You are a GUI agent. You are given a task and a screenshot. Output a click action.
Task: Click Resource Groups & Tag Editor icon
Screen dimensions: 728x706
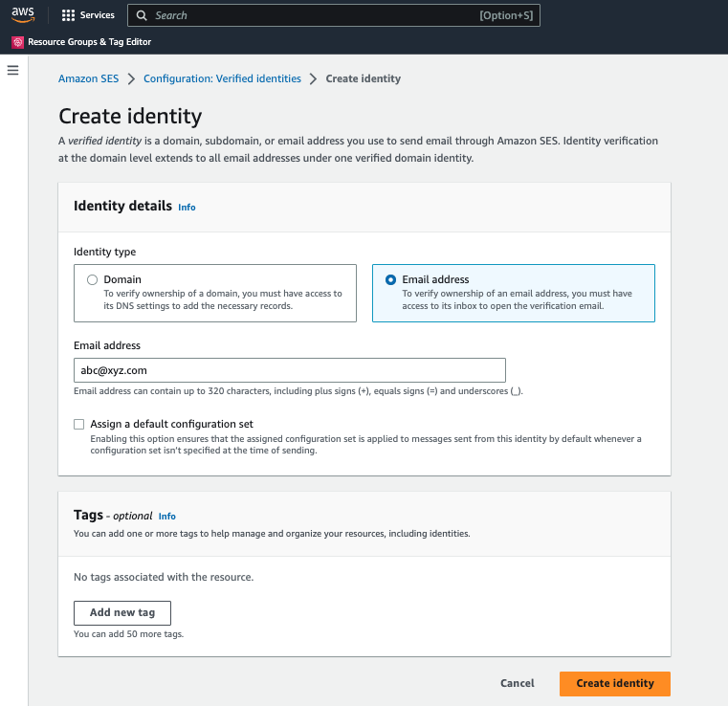pyautogui.click(x=17, y=42)
